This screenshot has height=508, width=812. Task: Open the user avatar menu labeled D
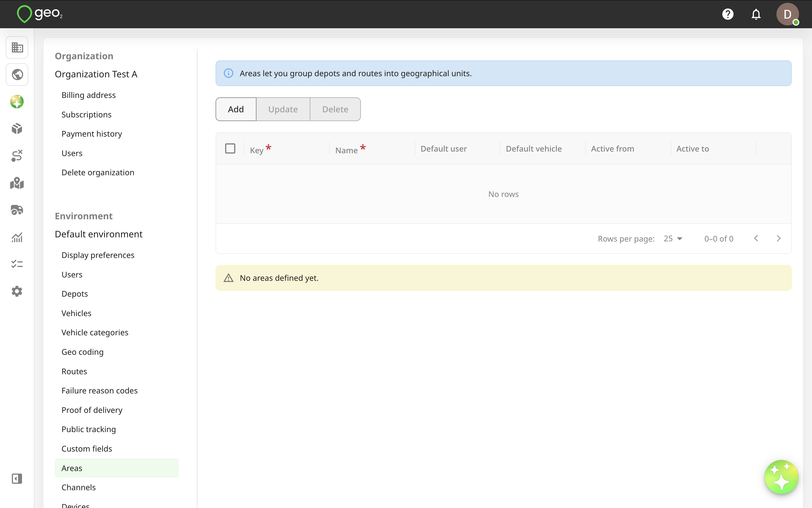click(787, 14)
